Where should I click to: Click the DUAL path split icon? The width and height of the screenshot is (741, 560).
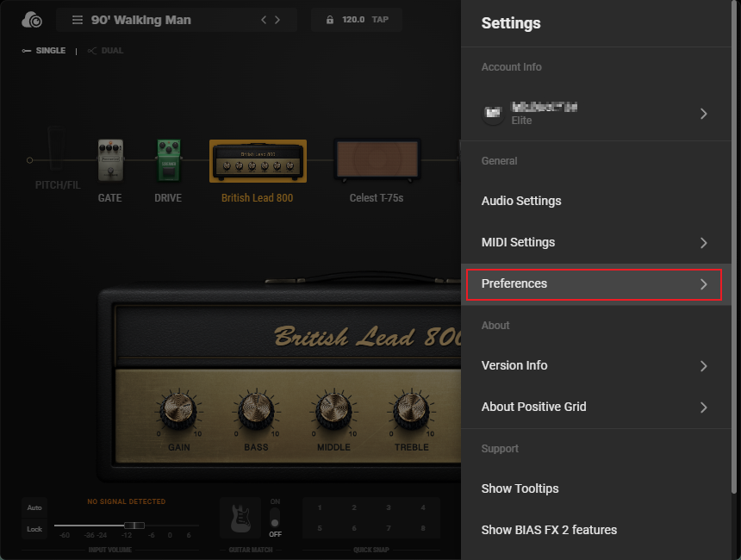(92, 51)
